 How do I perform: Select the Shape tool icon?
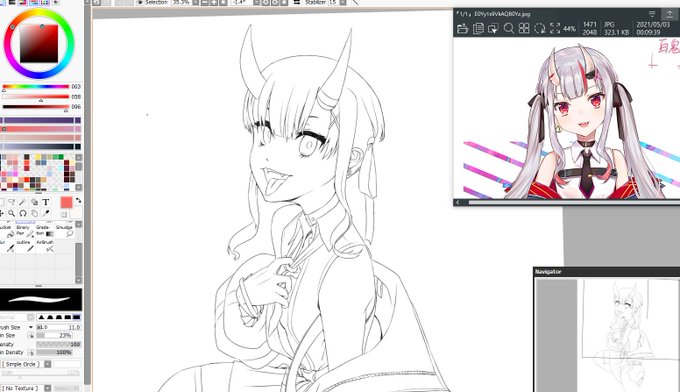click(x=34, y=202)
